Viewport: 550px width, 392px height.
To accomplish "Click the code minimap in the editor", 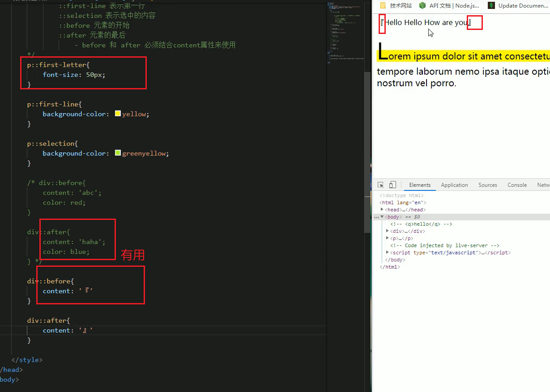I will (x=345, y=34).
